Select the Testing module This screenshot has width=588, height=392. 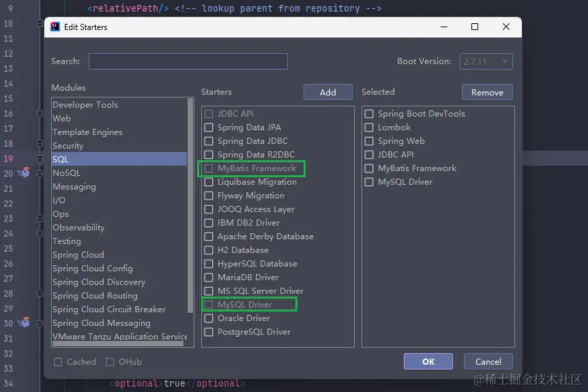119,241
